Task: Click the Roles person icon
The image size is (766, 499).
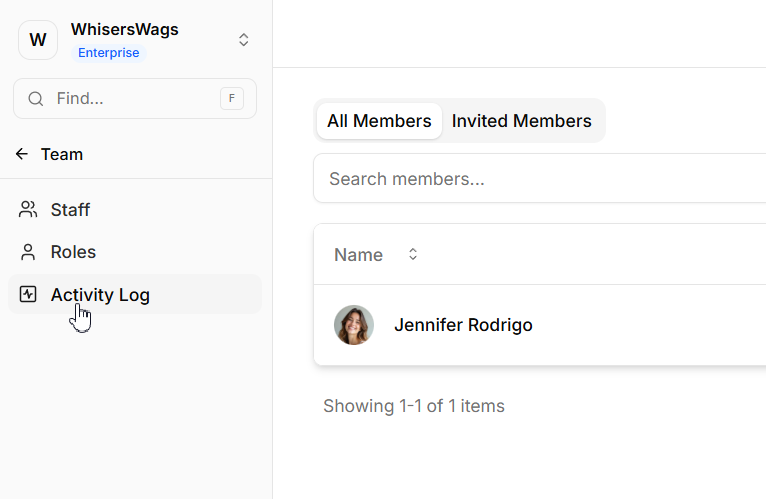Action: pyautogui.click(x=28, y=252)
